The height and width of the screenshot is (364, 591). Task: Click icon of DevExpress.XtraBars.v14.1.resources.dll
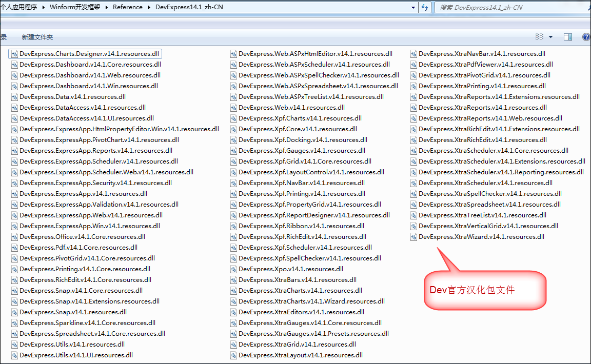pyautogui.click(x=234, y=280)
